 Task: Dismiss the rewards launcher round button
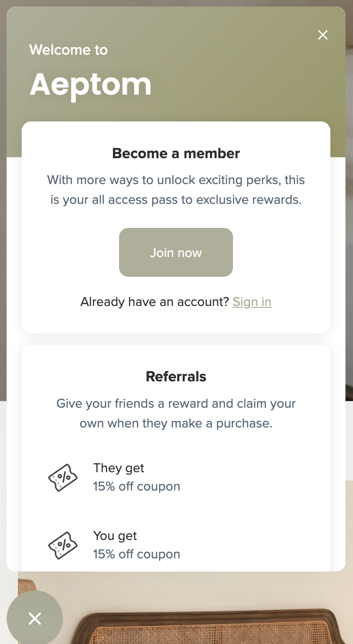coord(35,619)
